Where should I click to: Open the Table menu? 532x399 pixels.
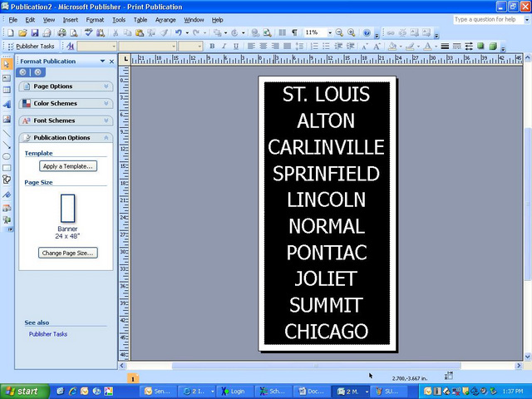tap(140, 20)
